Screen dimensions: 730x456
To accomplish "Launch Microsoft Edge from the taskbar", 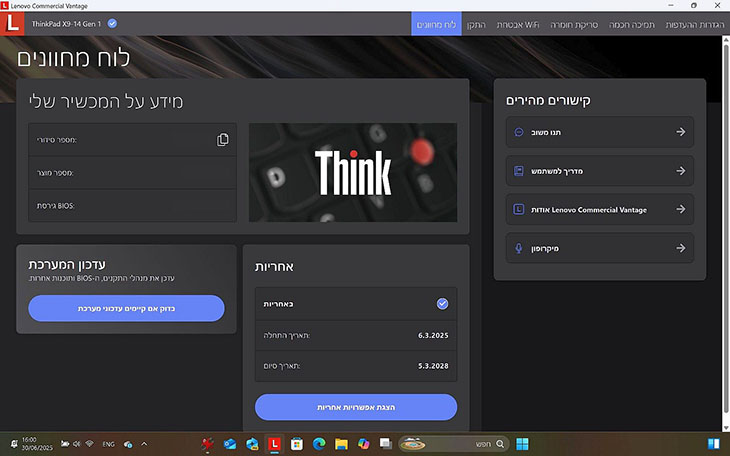I will click(x=319, y=444).
